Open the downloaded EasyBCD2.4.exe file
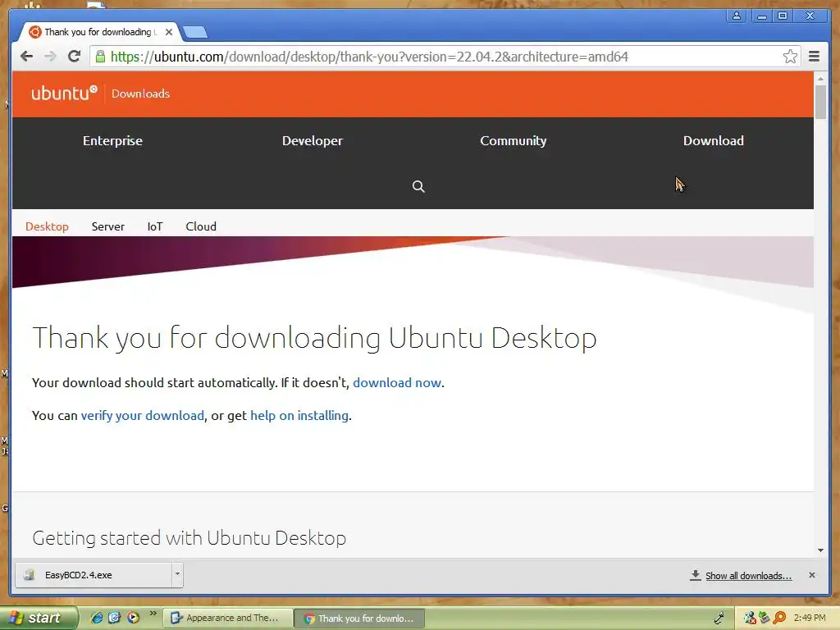This screenshot has height=630, width=840. point(94,575)
